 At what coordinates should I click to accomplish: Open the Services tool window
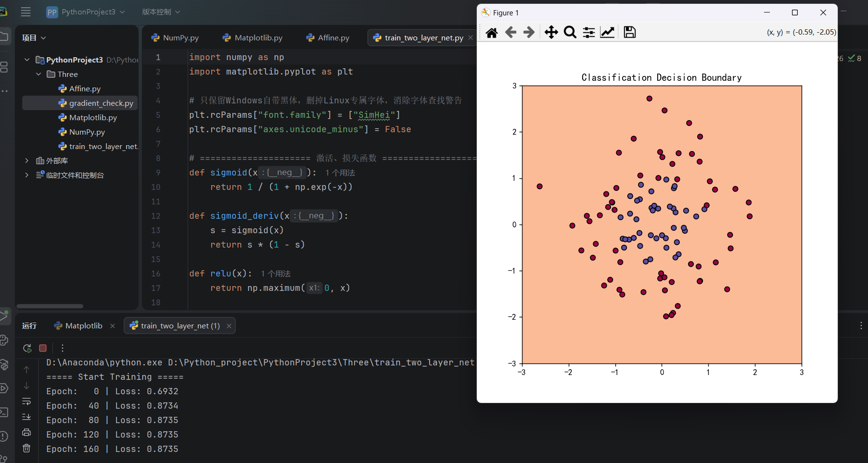(4, 388)
